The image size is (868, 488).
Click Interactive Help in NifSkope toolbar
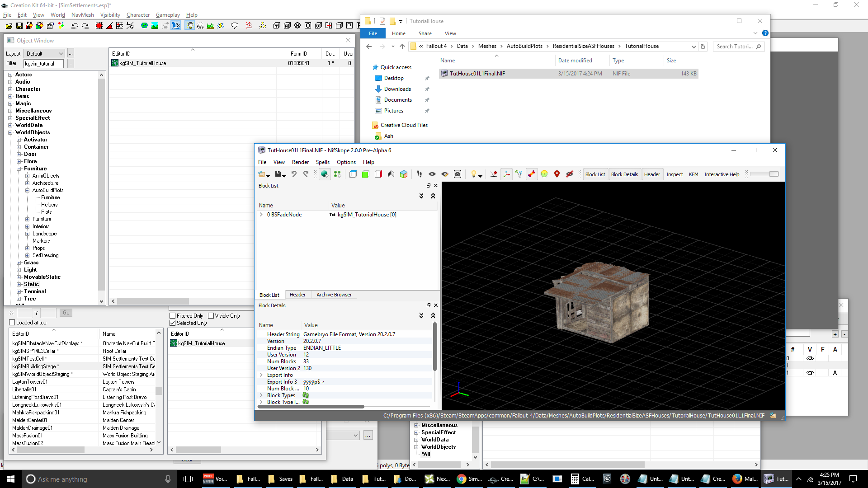click(722, 174)
